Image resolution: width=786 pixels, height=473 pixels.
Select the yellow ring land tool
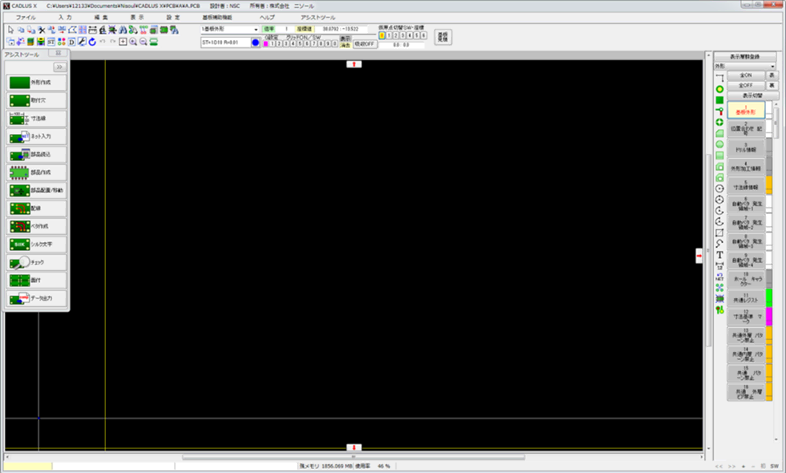click(x=719, y=89)
